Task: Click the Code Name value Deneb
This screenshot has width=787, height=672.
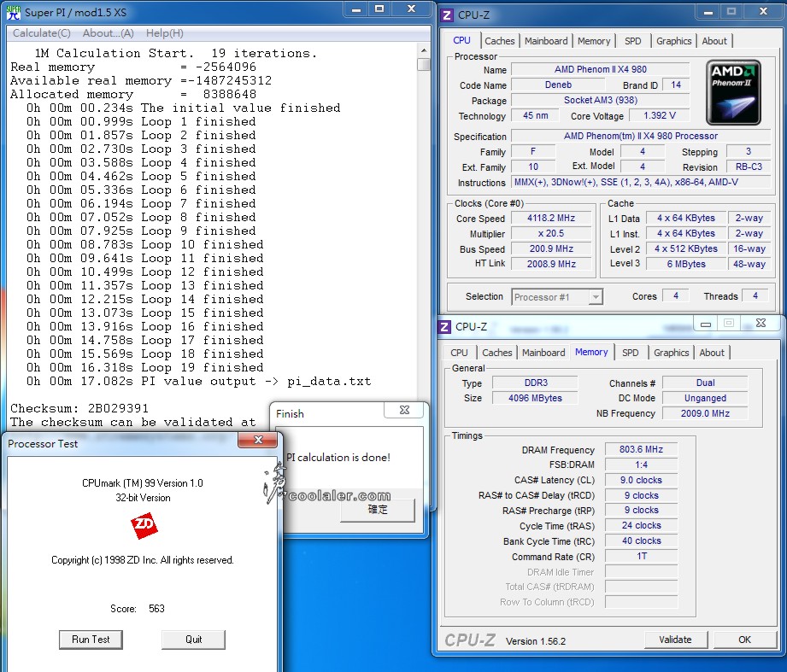Action: coord(558,85)
